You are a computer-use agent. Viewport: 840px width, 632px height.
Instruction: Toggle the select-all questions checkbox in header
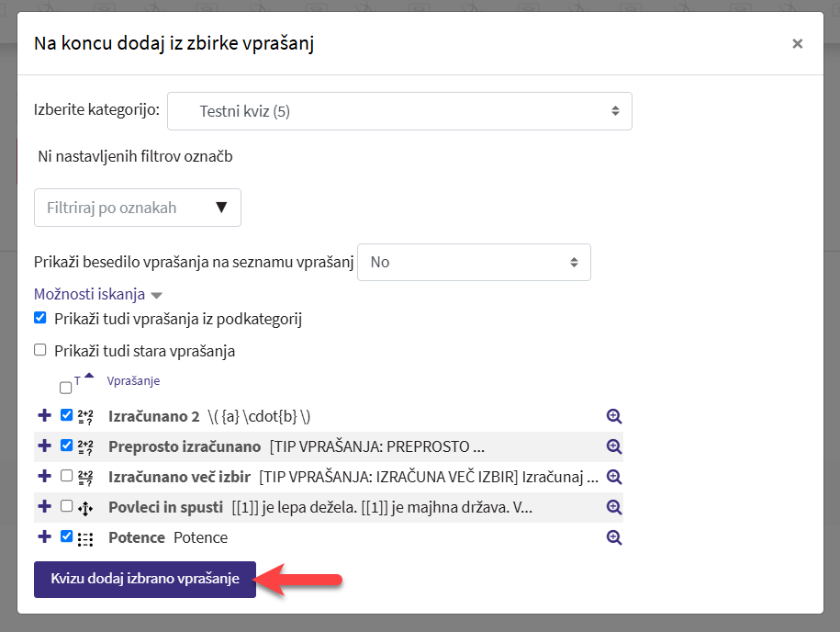coord(65,388)
